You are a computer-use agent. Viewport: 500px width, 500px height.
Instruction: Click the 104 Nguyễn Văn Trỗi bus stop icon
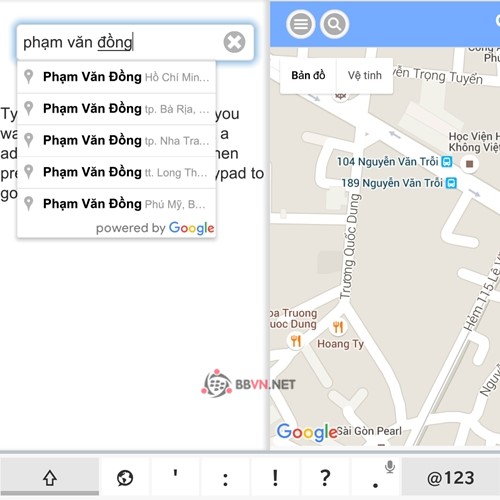[447, 162]
